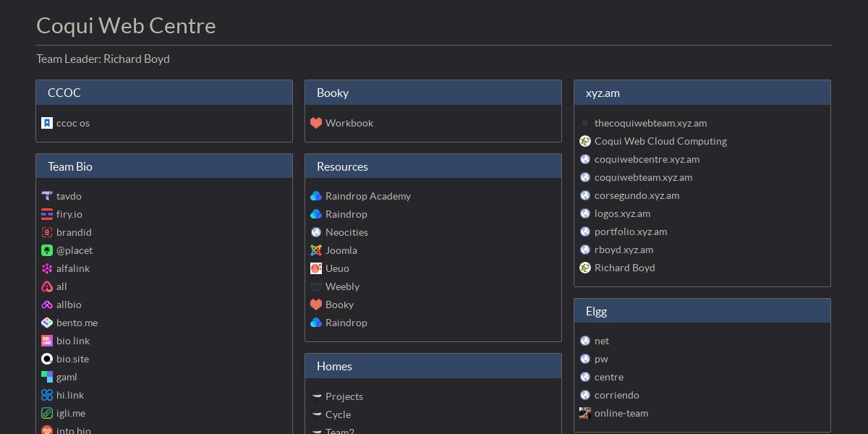Click the ccoc os bookmark icon
This screenshot has width=868, height=434.
point(47,123)
